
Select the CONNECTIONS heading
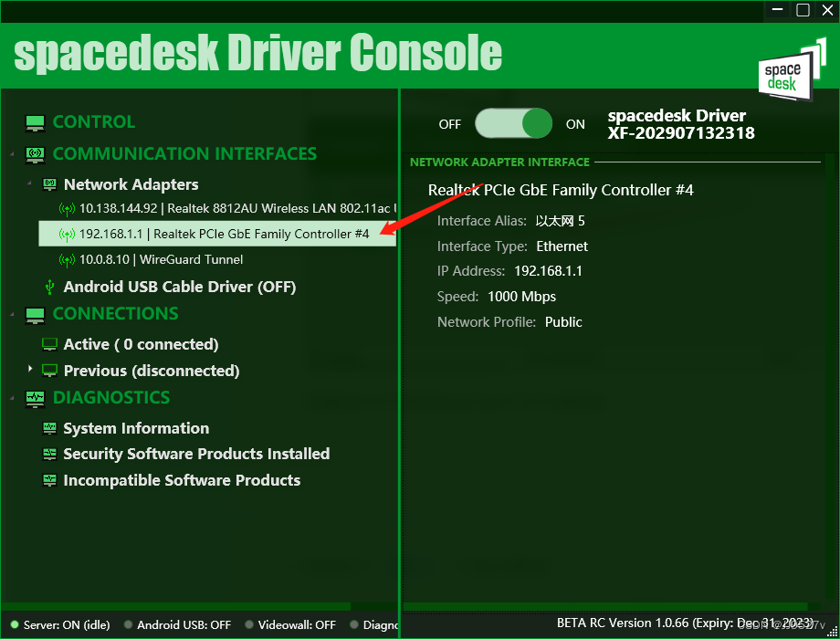pyautogui.click(x=116, y=314)
